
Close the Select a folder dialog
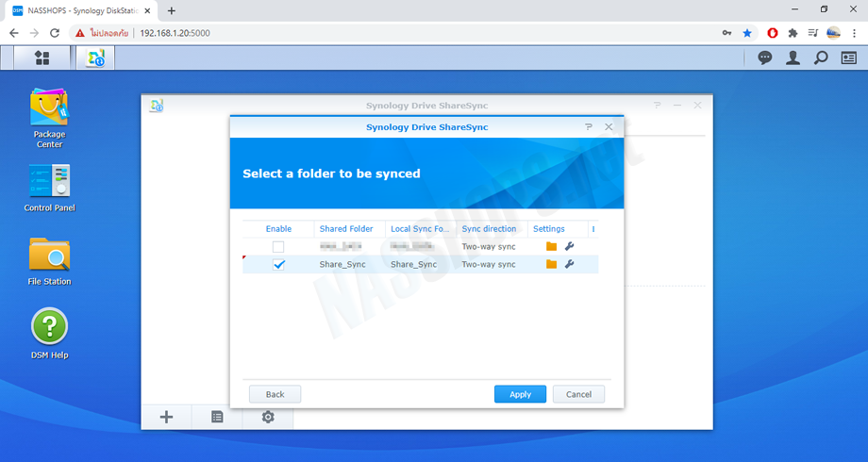pyautogui.click(x=609, y=127)
